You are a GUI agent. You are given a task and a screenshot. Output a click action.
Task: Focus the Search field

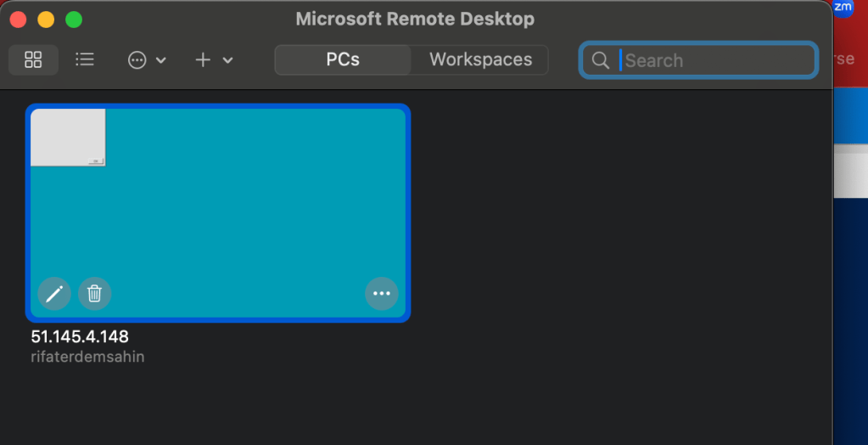698,59
